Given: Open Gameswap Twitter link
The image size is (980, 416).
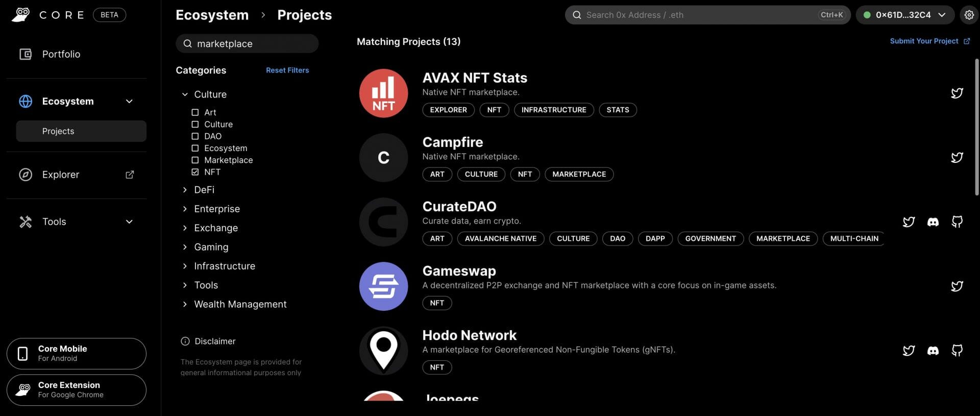Looking at the screenshot, I should pyautogui.click(x=957, y=286).
